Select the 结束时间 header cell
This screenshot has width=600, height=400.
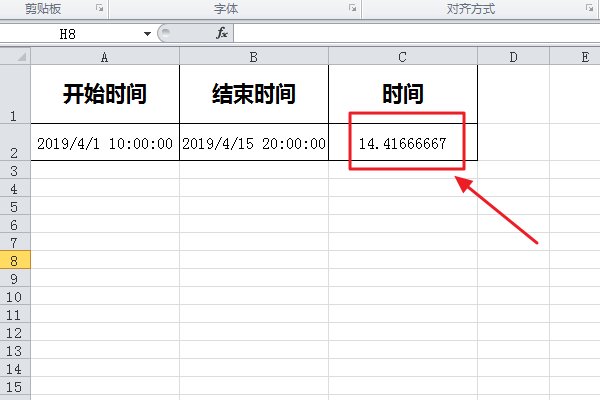click(254, 95)
